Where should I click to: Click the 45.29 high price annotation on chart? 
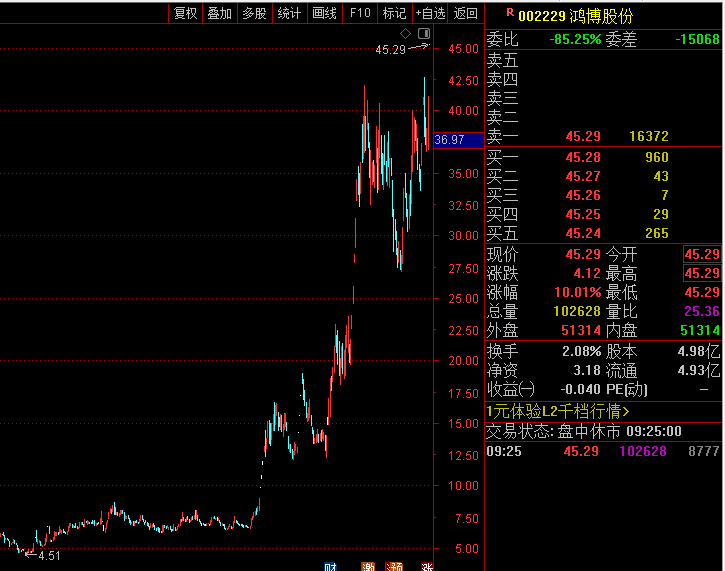[390, 49]
